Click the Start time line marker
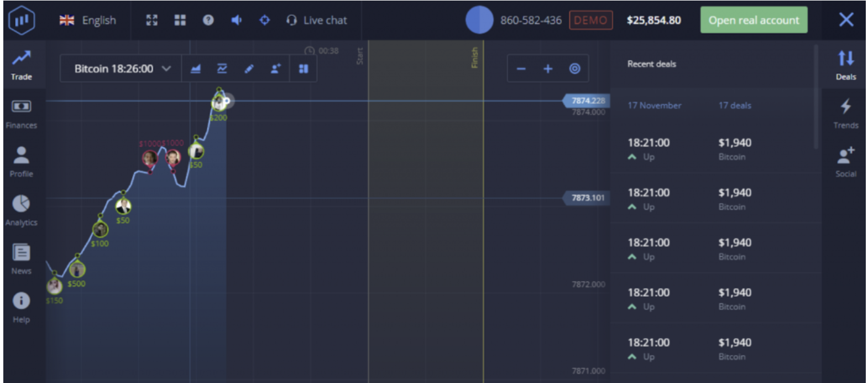This screenshot has height=383, width=868. tap(360, 56)
